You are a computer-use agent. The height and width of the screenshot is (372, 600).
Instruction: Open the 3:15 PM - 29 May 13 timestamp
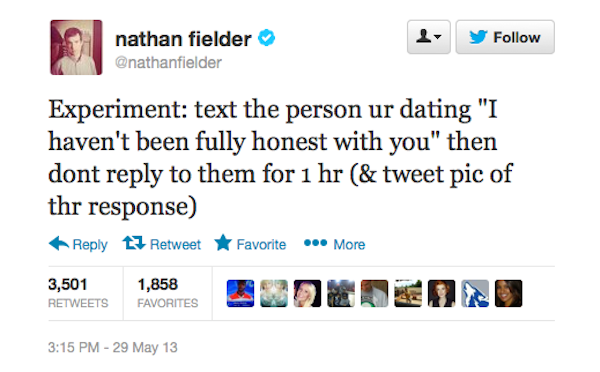(x=112, y=347)
